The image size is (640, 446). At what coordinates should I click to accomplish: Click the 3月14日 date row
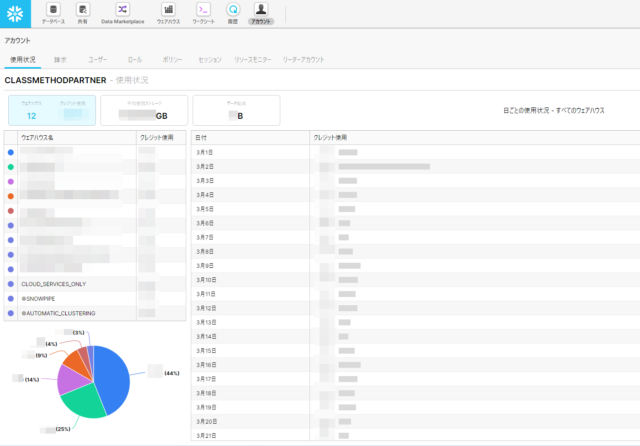[416, 337]
